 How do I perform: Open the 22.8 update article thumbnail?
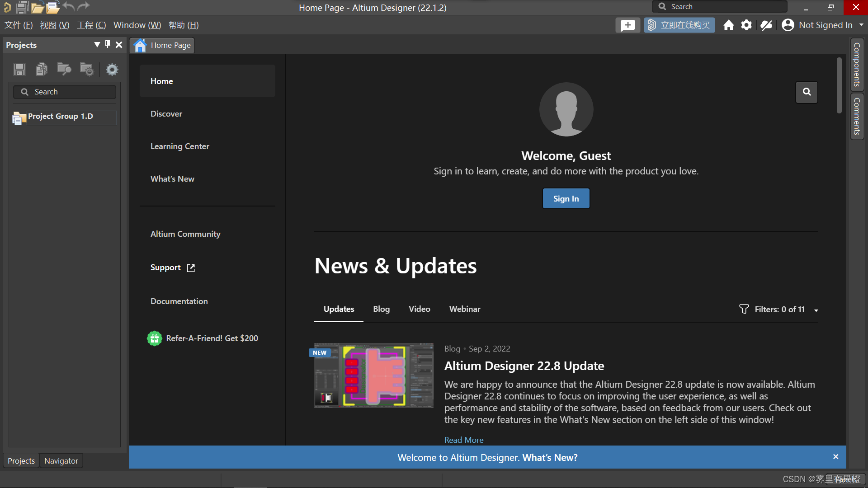click(x=373, y=375)
